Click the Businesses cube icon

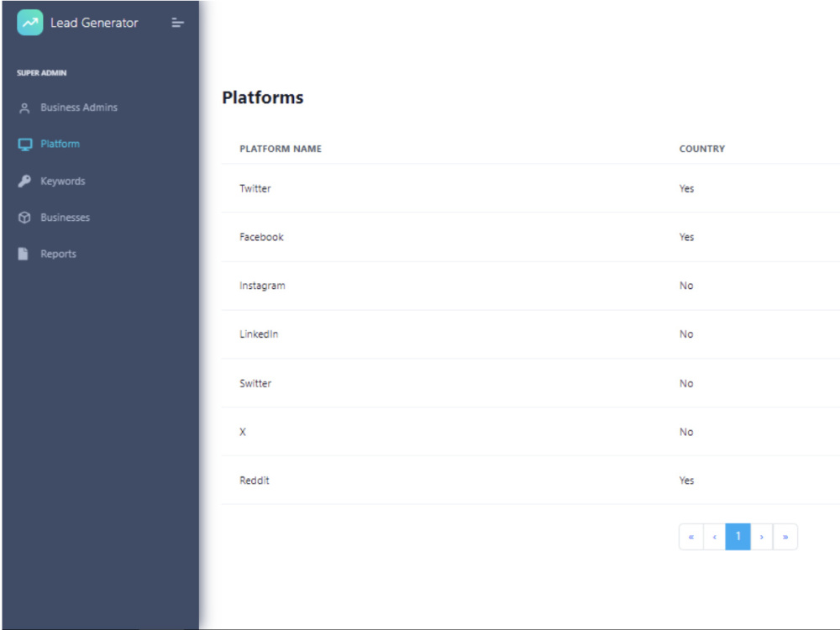pyautogui.click(x=24, y=218)
